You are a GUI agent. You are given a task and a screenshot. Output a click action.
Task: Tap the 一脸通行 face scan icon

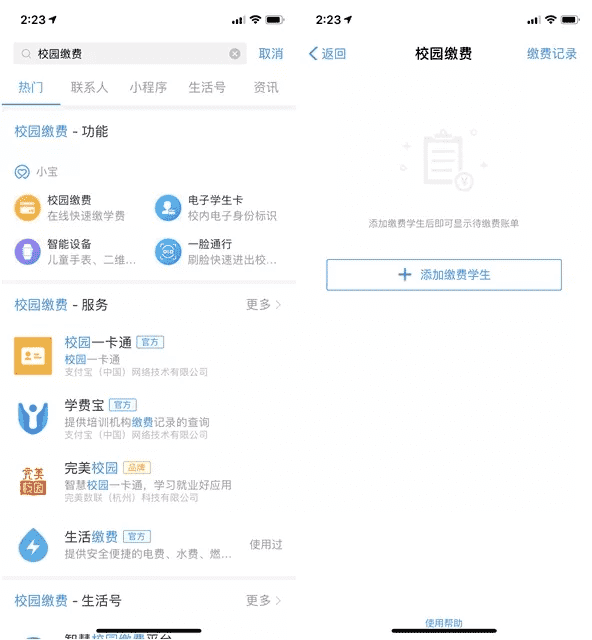click(168, 251)
